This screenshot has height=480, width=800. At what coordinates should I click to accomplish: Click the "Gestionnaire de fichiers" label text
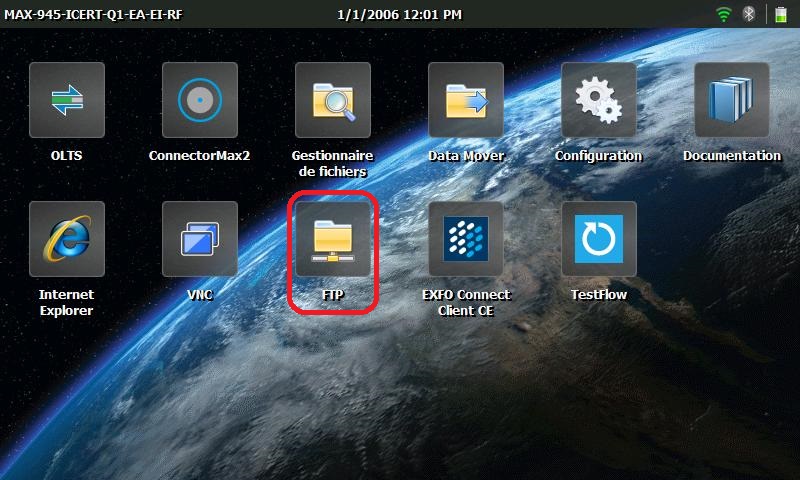pos(333,163)
